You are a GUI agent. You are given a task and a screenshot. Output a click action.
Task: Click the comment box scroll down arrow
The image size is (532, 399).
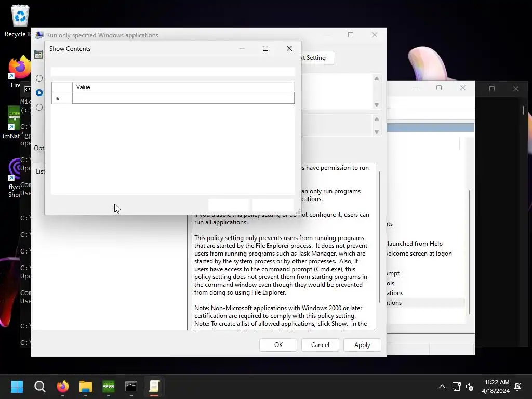click(x=376, y=105)
